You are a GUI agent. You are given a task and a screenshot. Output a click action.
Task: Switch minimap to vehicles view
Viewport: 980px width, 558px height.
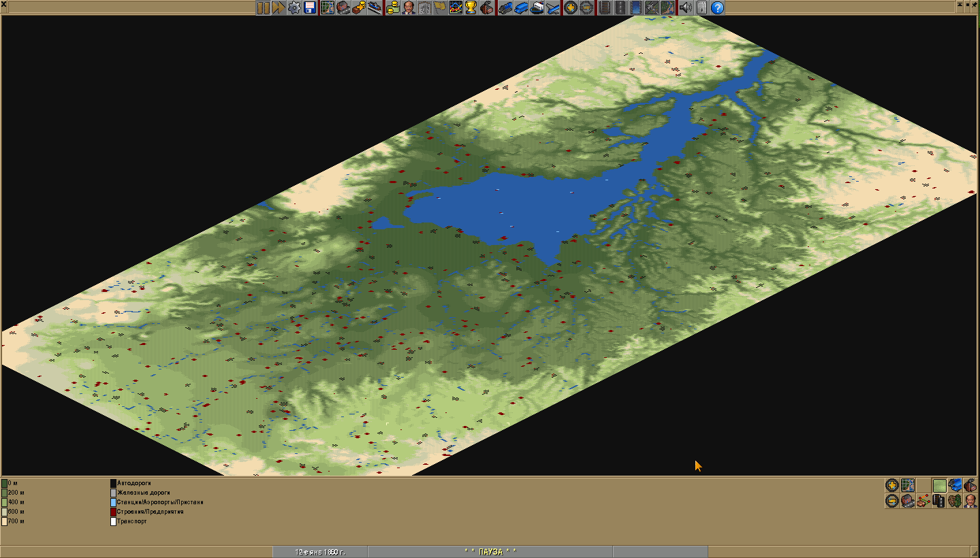pyautogui.click(x=955, y=485)
